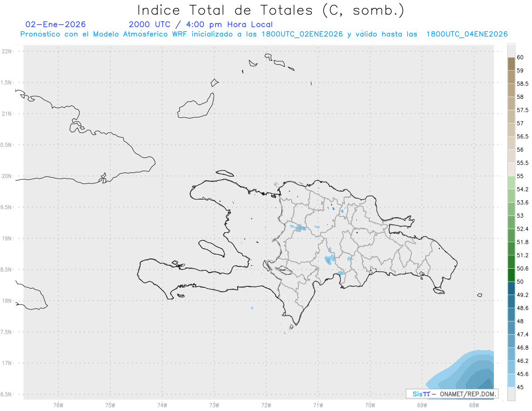The height and width of the screenshot is (411, 532).
Task: Pick the dark green swatch between 50 and 50.6
Action: point(511,275)
